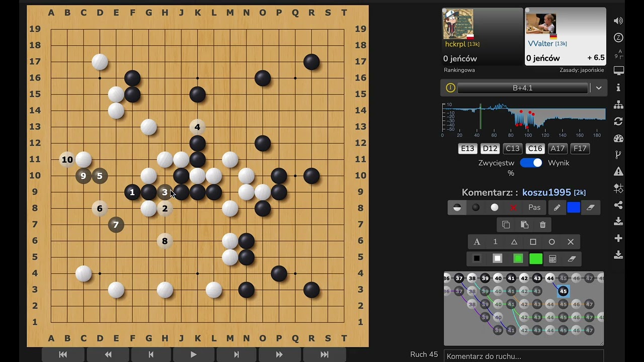
Task: Switch to fullscreen via the monitor icon
Action: pyautogui.click(x=618, y=71)
